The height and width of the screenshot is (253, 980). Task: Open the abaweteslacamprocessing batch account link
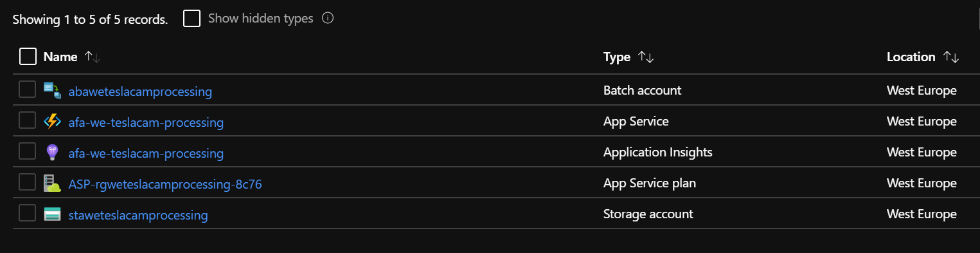[140, 91]
